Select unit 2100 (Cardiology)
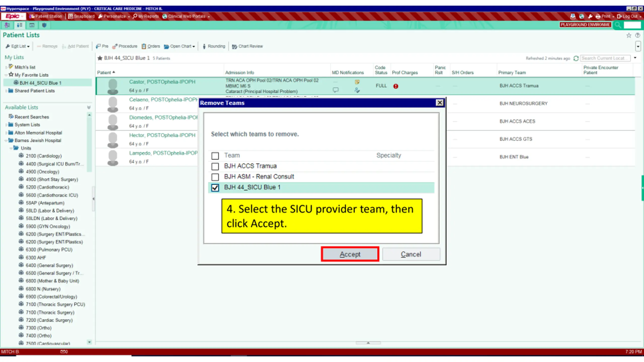The image size is (644, 362). tap(44, 156)
